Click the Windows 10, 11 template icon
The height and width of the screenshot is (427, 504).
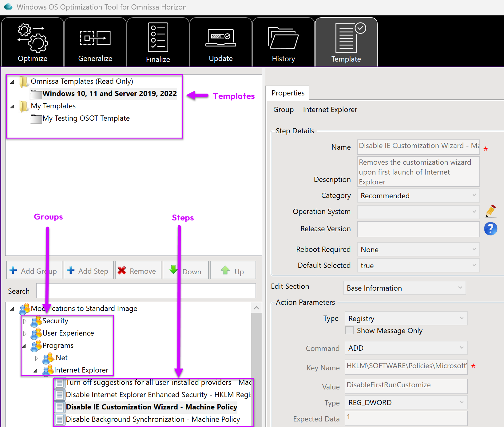click(36, 94)
